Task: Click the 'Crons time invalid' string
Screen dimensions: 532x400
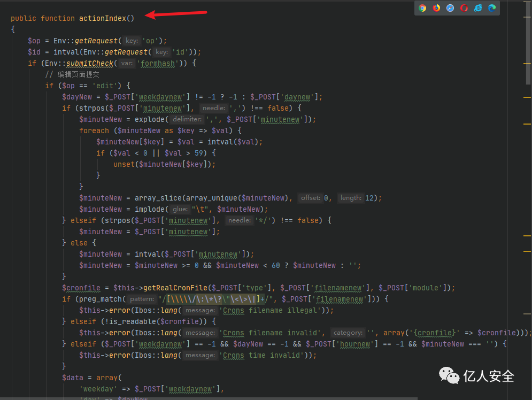Action: [x=261, y=355]
